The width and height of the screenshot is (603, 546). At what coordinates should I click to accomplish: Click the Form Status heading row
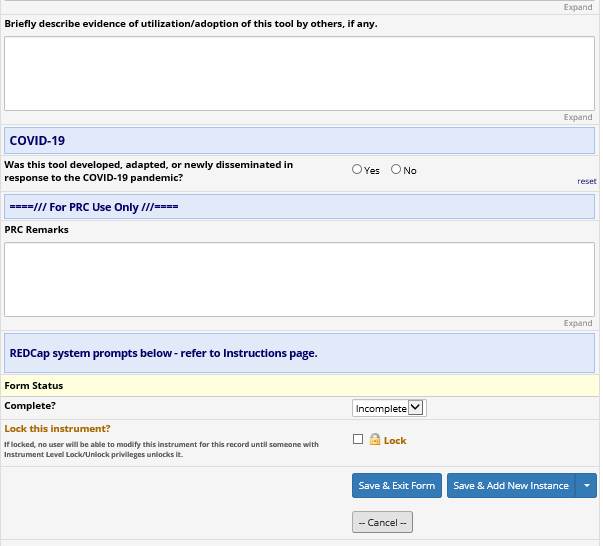pos(299,385)
